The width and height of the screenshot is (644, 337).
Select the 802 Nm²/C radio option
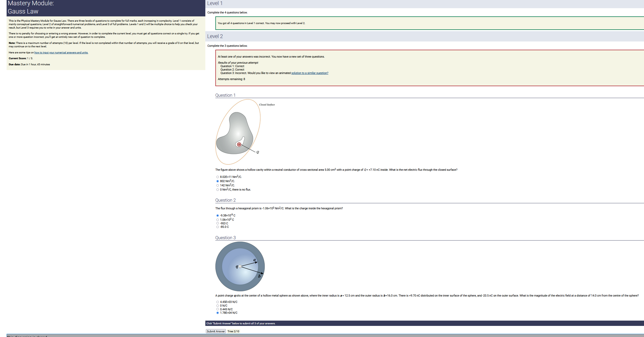(217, 181)
